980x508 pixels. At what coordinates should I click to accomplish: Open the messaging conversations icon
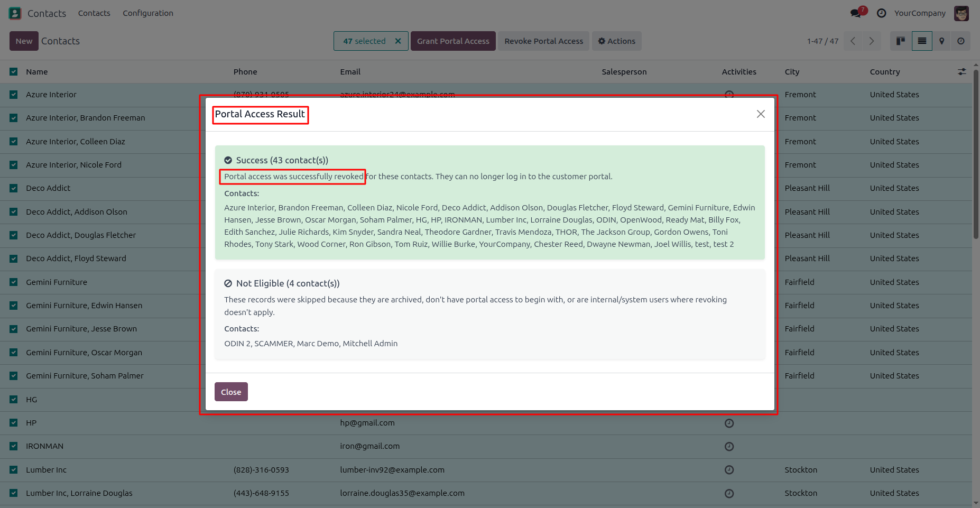855,13
